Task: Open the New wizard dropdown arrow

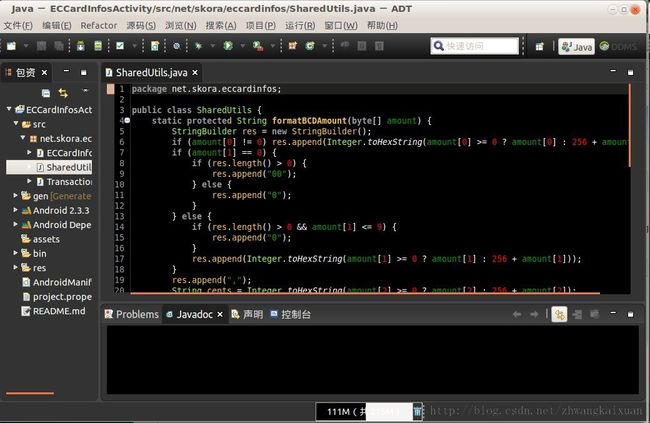Action: tap(26, 46)
